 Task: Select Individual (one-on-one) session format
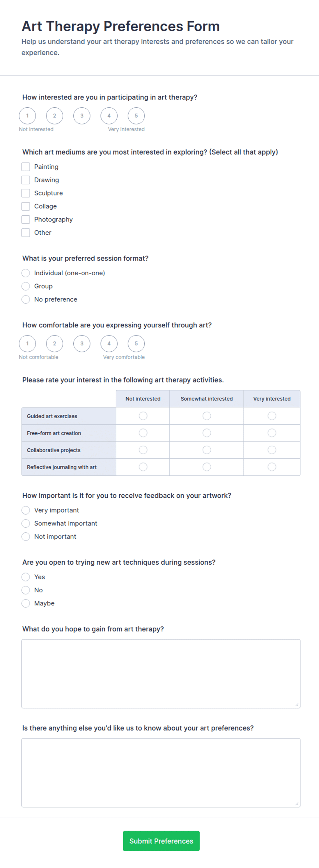26,273
